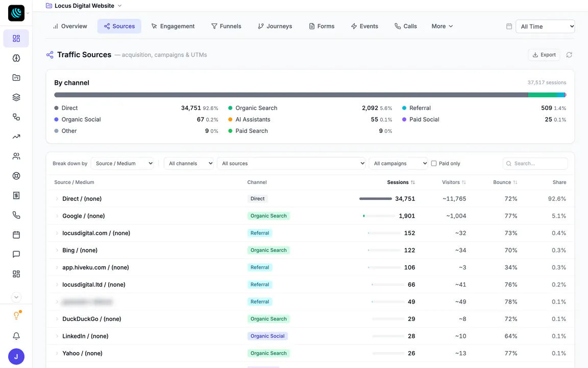Viewport: 588px width, 368px height.
Task: Click the Export button
Action: click(544, 55)
